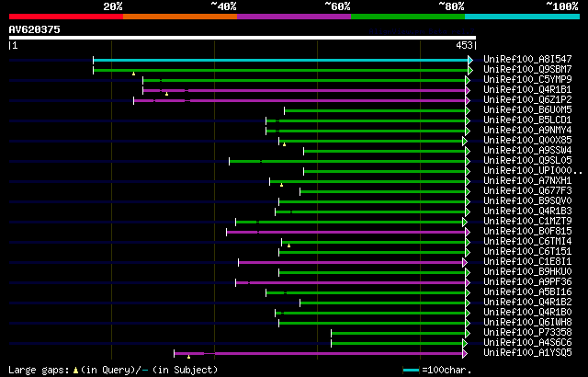Click the purple alignment bar for A1YSQ5

tap(321, 354)
